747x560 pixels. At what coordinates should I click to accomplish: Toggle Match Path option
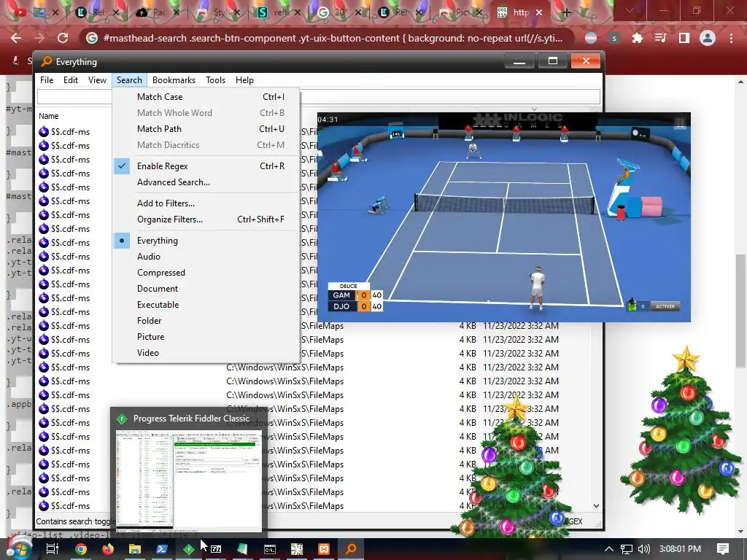click(206, 129)
